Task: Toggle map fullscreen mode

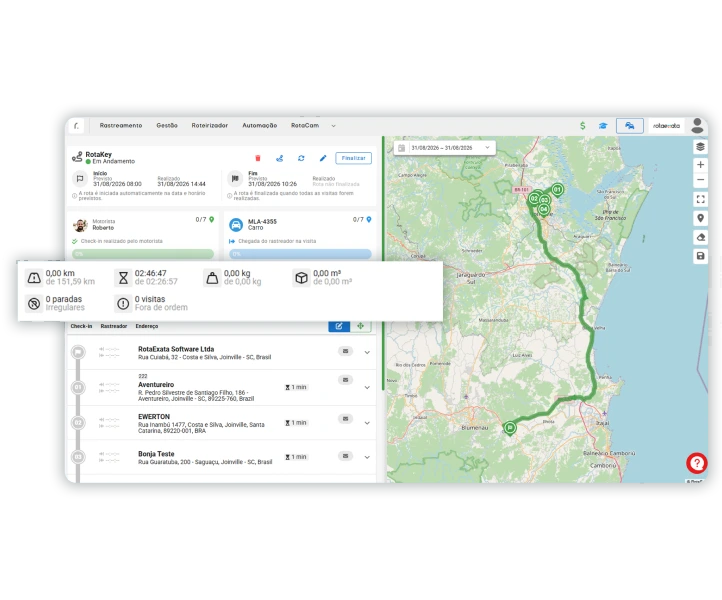Action: click(x=700, y=199)
